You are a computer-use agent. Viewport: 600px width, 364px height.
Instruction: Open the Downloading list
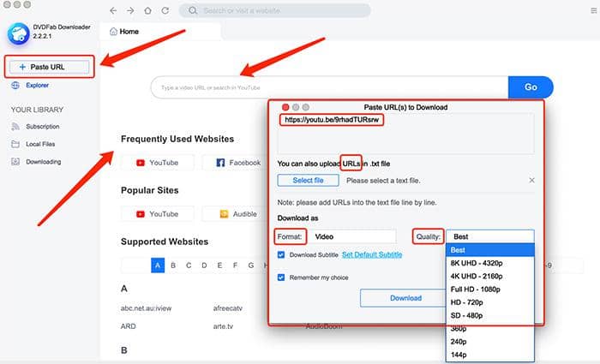click(x=43, y=162)
